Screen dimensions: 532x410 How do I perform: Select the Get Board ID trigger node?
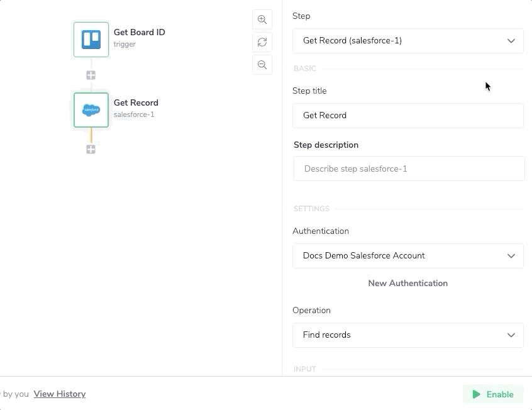125,38
